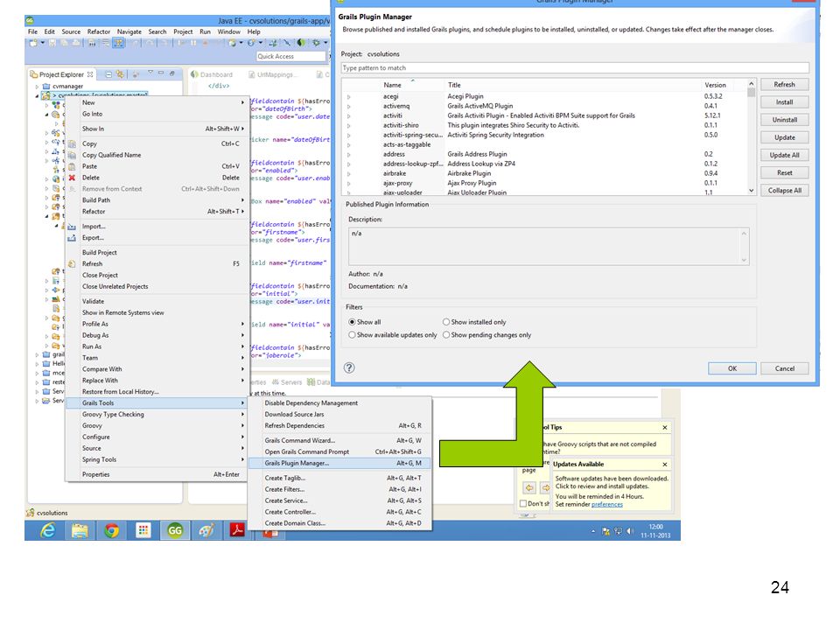Click the Collapse All icon in Project Explorer
This screenshot has width=840, height=630.
point(108,74)
